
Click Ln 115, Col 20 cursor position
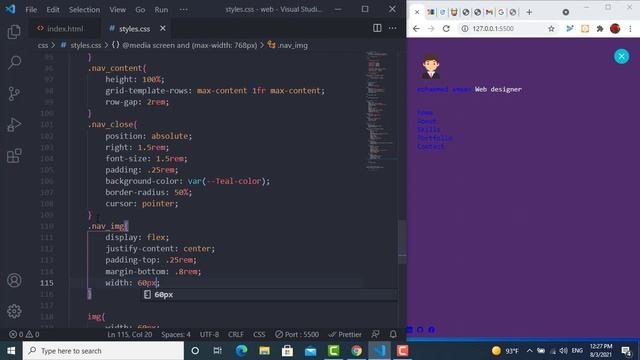[x=129, y=334]
